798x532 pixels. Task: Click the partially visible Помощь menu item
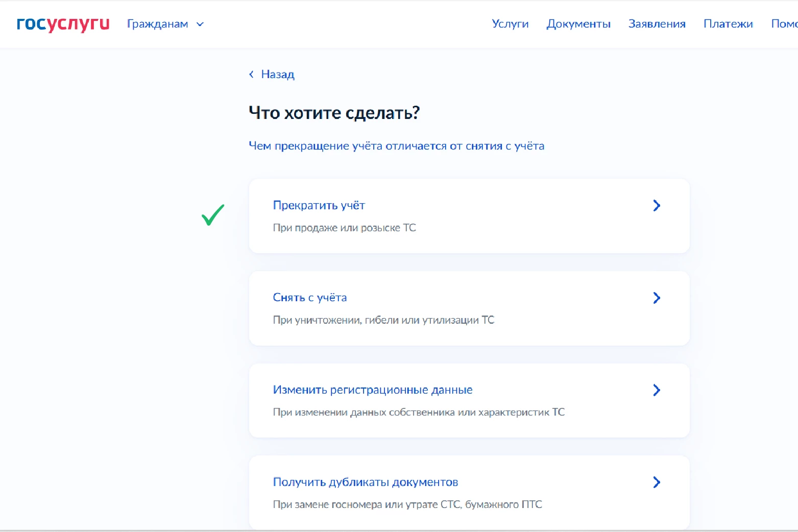coord(784,24)
